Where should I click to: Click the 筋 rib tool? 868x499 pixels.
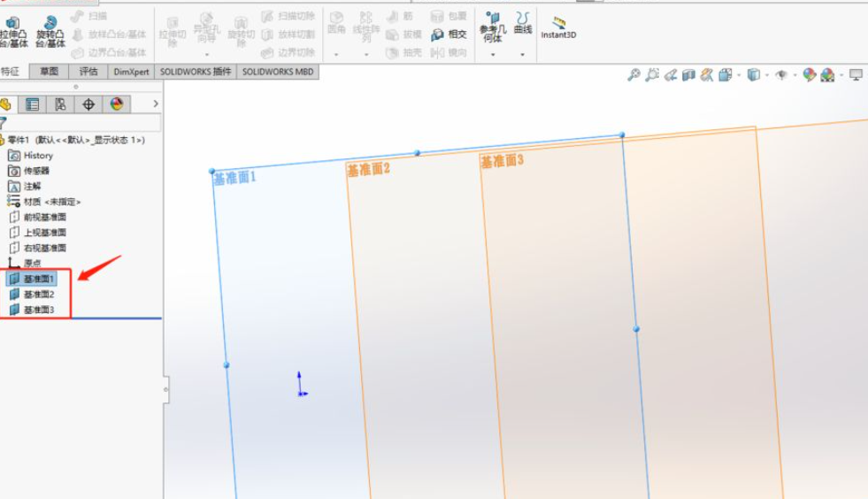400,16
